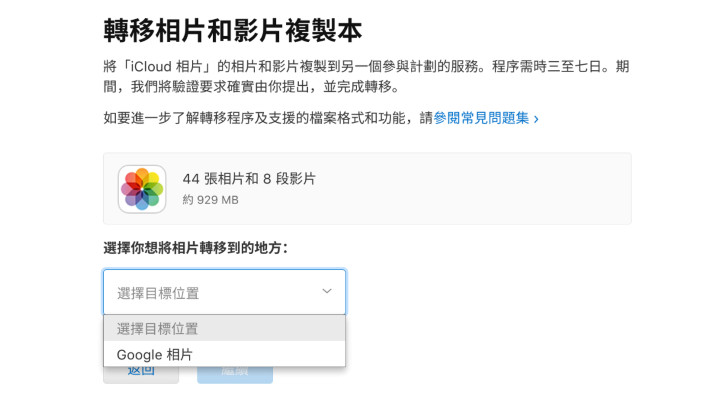Click the 44 張相片和 8 段影片 summary text

pyautogui.click(x=249, y=179)
